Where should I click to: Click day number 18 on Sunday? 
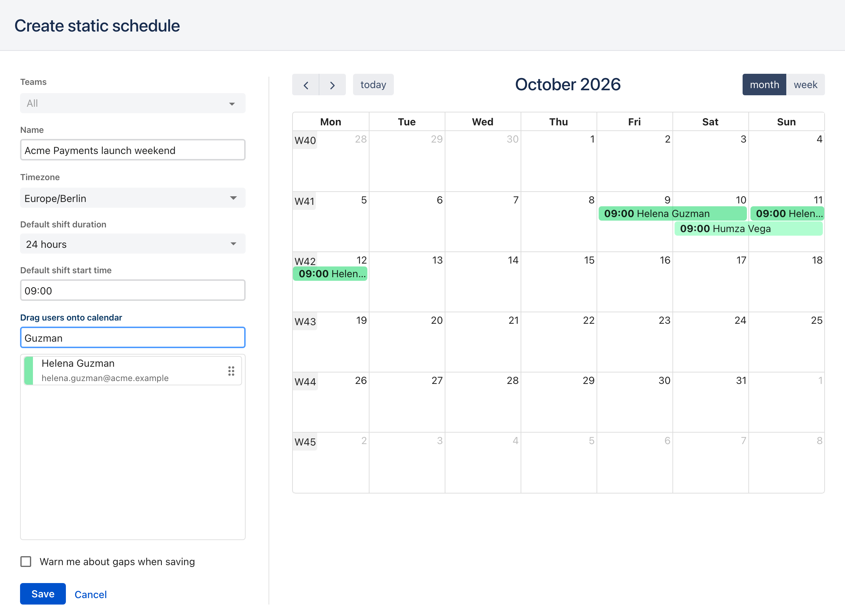(817, 260)
